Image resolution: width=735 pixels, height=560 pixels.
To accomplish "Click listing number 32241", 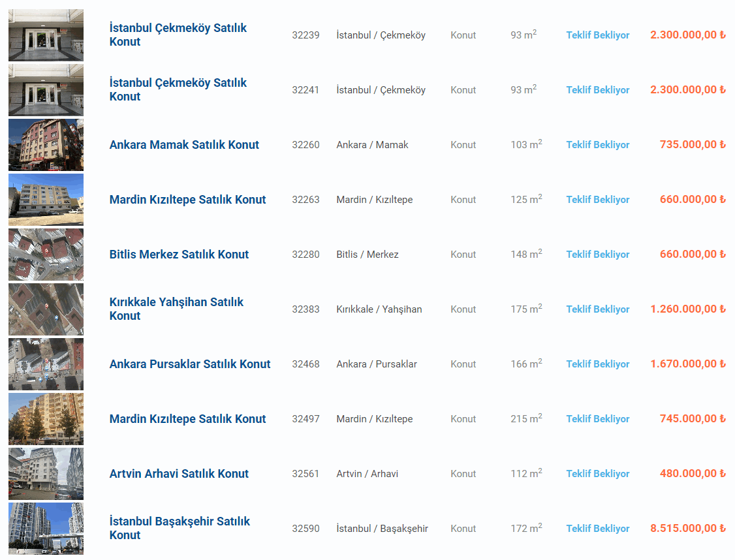I will click(x=305, y=90).
